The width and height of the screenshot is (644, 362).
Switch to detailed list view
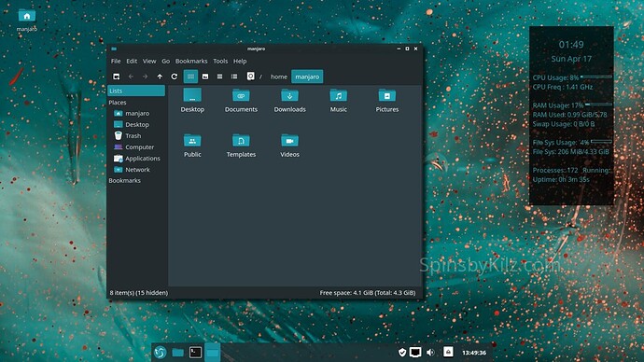click(234, 77)
